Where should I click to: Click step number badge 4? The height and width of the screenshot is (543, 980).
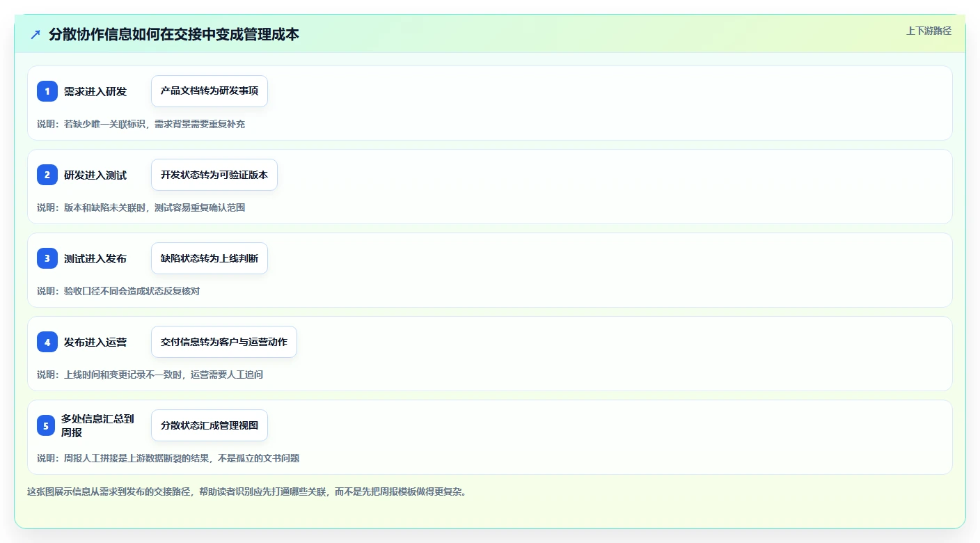tap(47, 342)
